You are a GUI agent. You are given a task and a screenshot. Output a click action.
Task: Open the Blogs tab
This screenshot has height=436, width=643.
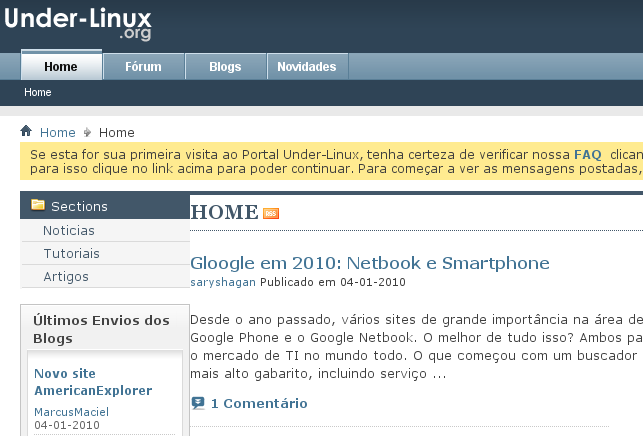(225, 66)
